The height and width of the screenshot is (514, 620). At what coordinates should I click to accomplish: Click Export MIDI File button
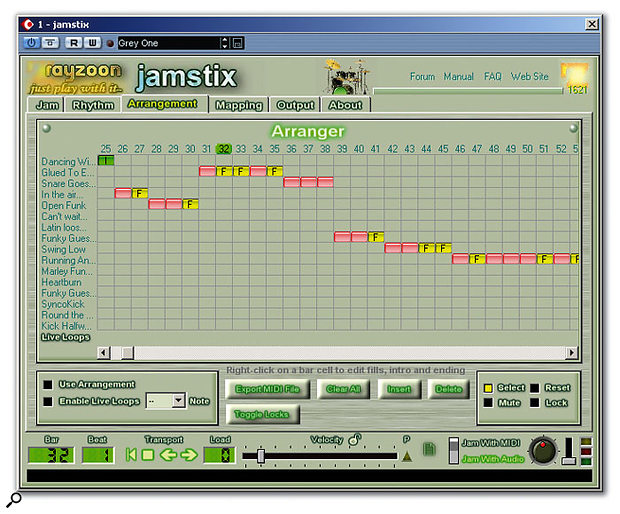point(267,389)
